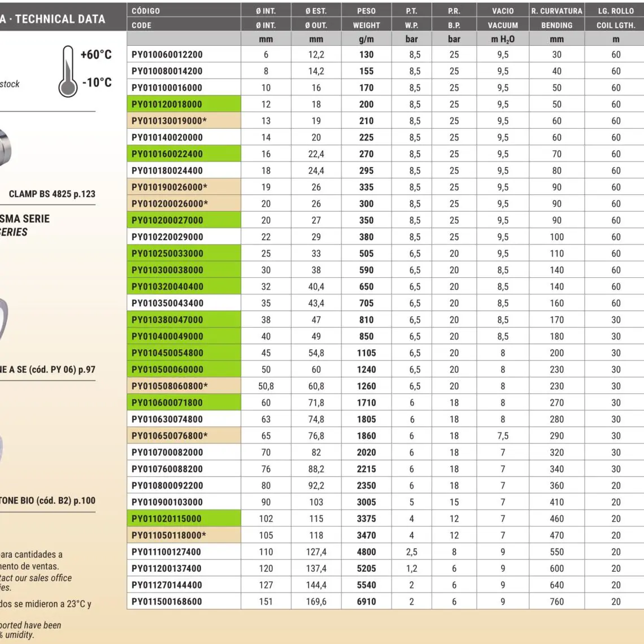The height and width of the screenshot is (644, 644).
Task: Select the R. CURVATURA column header
Action: [x=556, y=11]
